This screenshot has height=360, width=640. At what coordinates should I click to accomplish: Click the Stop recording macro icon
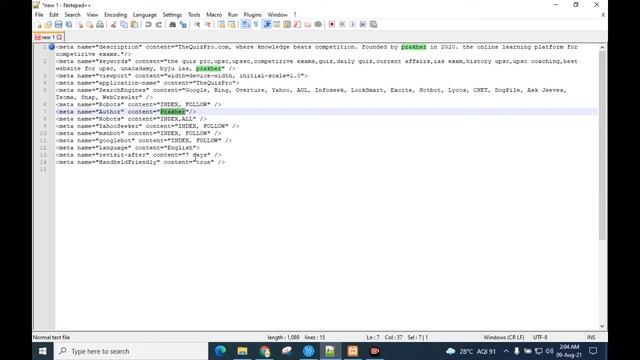click(x=342, y=24)
